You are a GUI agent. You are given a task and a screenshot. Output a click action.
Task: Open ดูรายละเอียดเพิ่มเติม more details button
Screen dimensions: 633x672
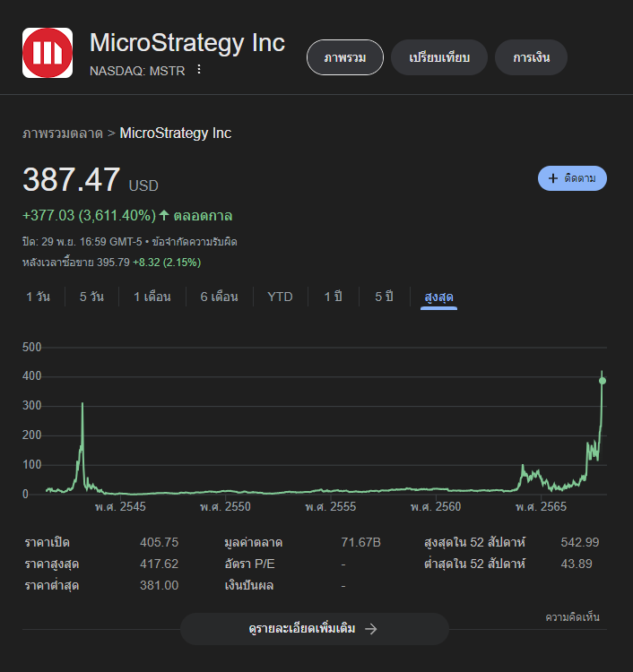tap(315, 629)
